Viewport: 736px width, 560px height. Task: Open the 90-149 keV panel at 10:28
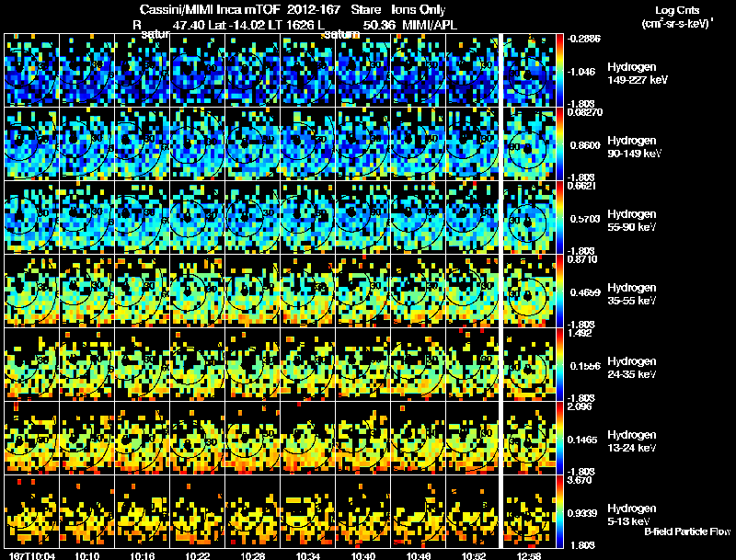pos(252,143)
